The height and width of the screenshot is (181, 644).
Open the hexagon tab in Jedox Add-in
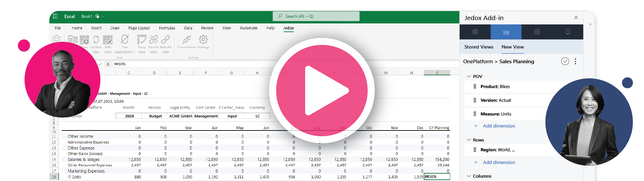click(x=475, y=32)
